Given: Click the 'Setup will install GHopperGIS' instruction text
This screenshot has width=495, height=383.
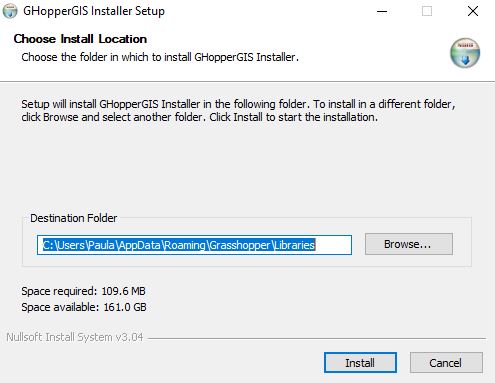Looking at the screenshot, I should click(x=238, y=111).
